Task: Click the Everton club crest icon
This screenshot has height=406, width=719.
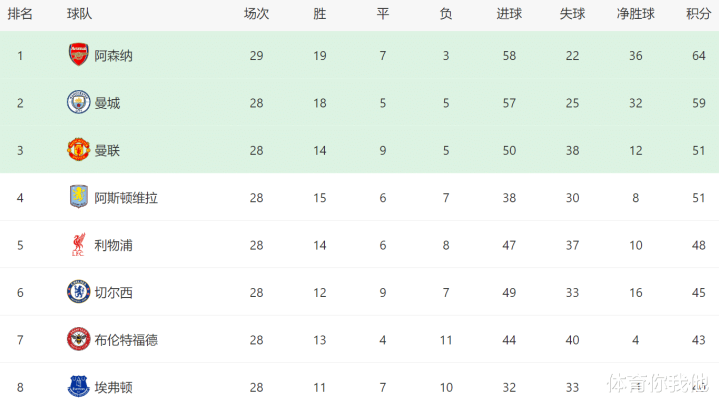Action: click(x=78, y=385)
